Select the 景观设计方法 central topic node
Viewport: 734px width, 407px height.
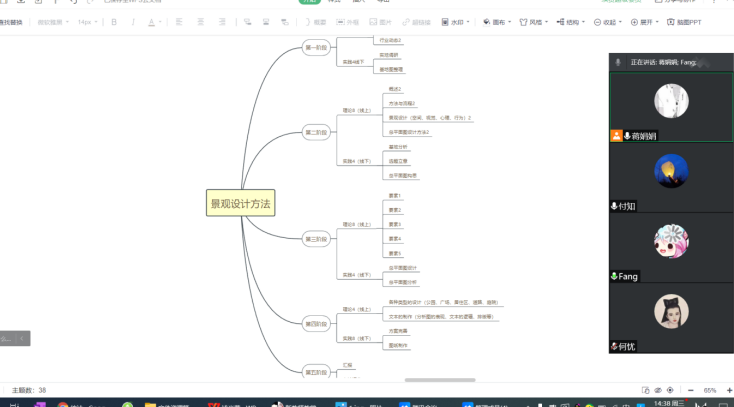pyautogui.click(x=240, y=203)
